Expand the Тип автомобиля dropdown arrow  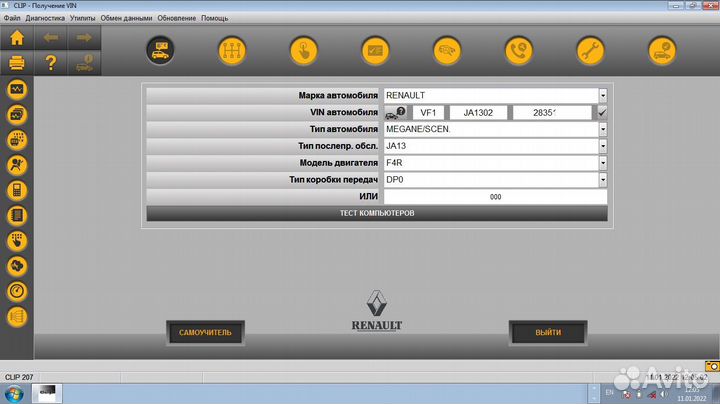click(x=603, y=129)
